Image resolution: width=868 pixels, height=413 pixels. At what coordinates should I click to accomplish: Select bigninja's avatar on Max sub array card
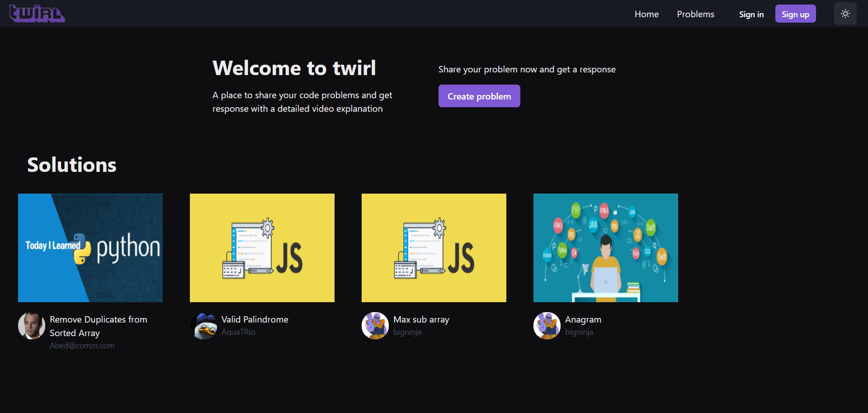coord(375,325)
